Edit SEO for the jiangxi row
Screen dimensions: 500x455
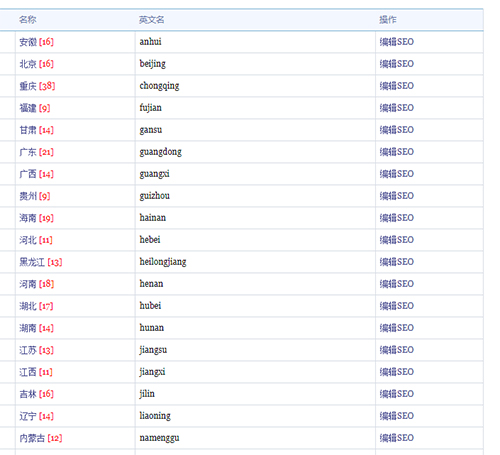[397, 372]
